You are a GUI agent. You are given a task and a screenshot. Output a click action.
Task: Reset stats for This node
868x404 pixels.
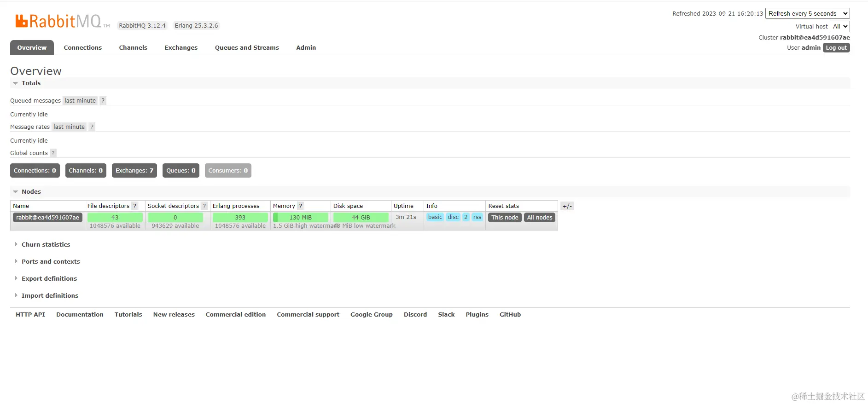click(x=505, y=218)
